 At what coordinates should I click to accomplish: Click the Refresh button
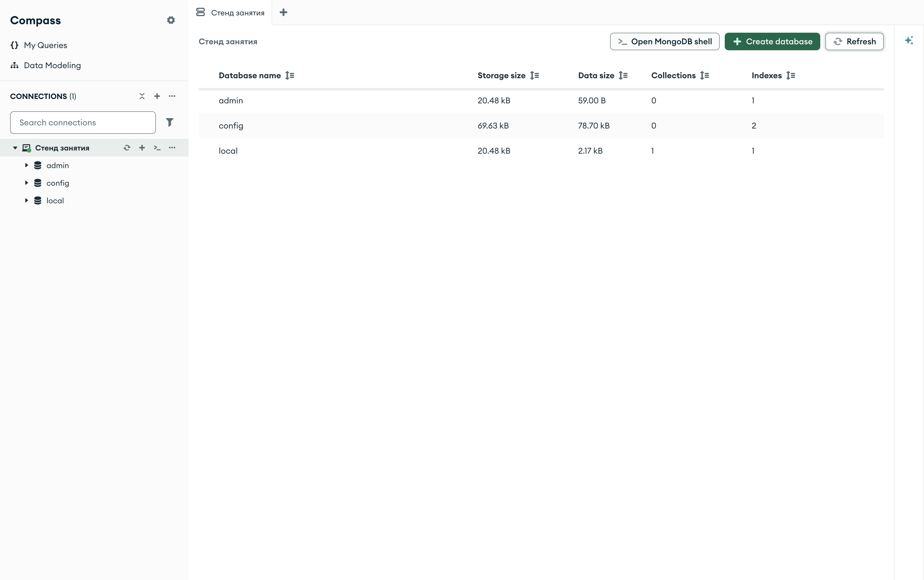tap(854, 41)
